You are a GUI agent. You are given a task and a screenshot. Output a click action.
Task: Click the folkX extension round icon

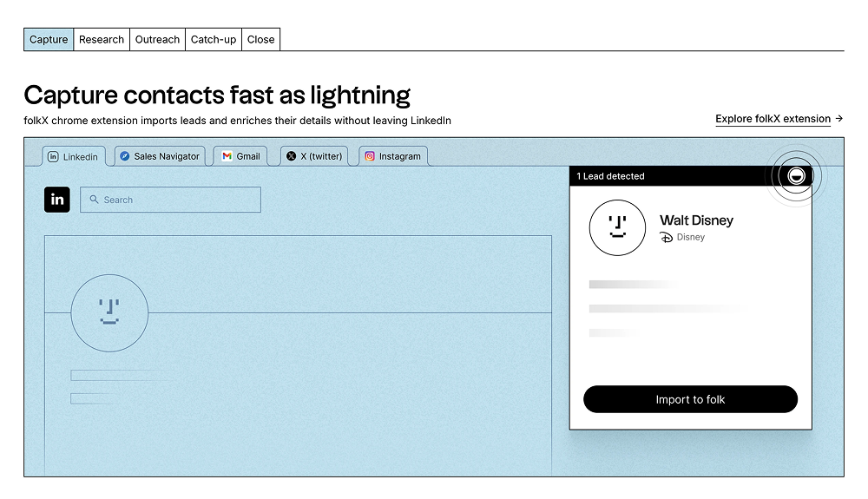point(796,176)
